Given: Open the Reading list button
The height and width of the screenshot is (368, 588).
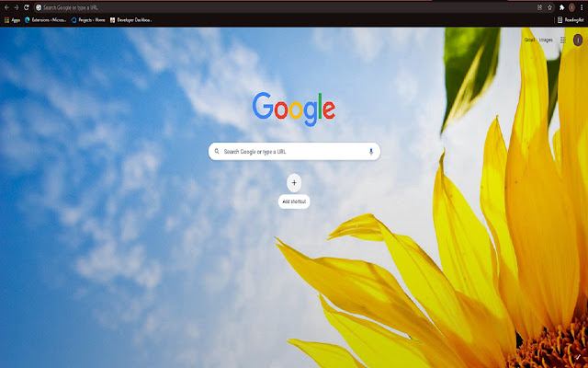Looking at the screenshot, I should (571, 20).
